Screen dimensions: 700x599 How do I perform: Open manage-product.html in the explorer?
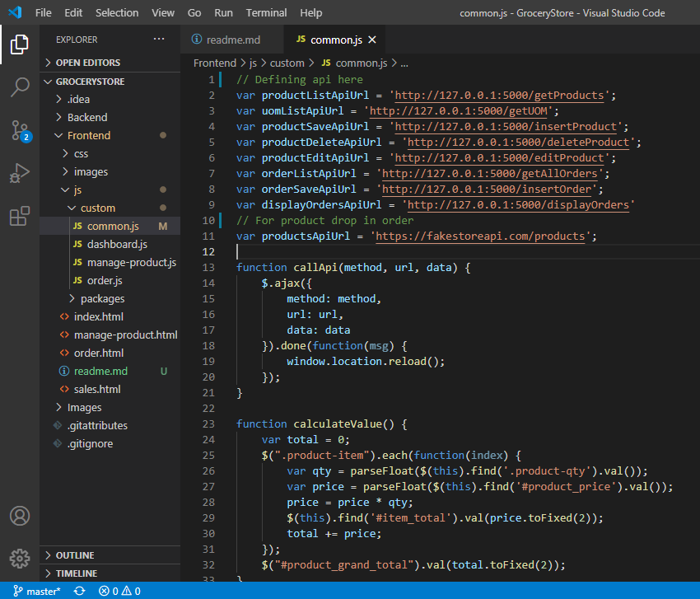tap(125, 335)
